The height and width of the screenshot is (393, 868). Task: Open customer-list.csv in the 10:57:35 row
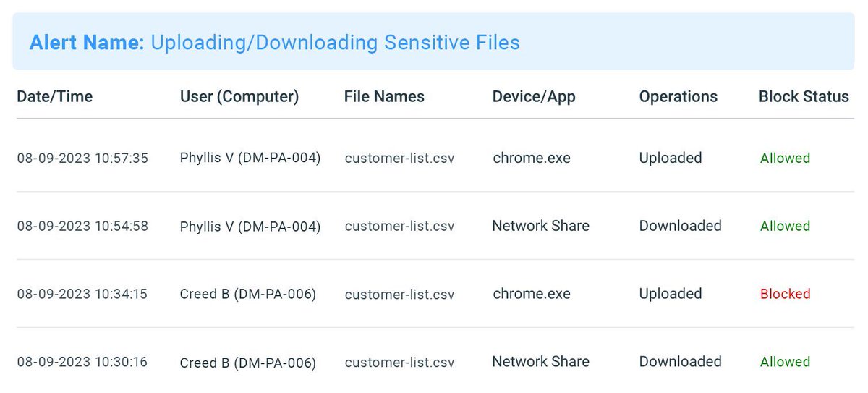(399, 158)
